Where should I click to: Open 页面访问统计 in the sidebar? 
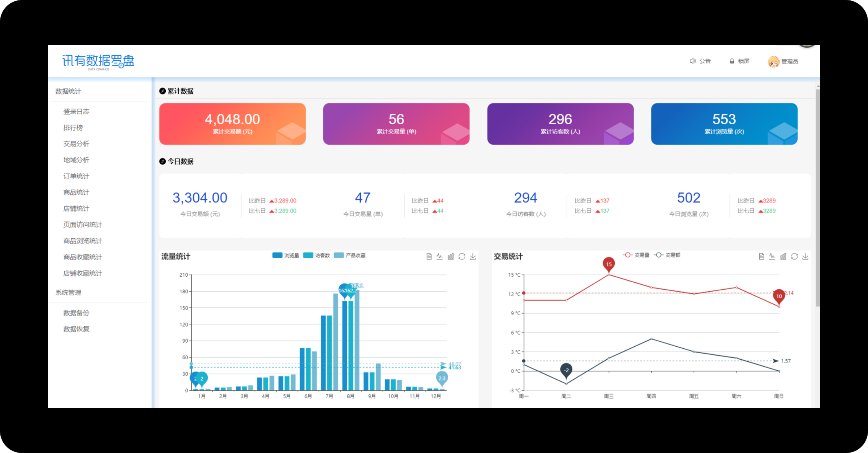[x=83, y=224]
